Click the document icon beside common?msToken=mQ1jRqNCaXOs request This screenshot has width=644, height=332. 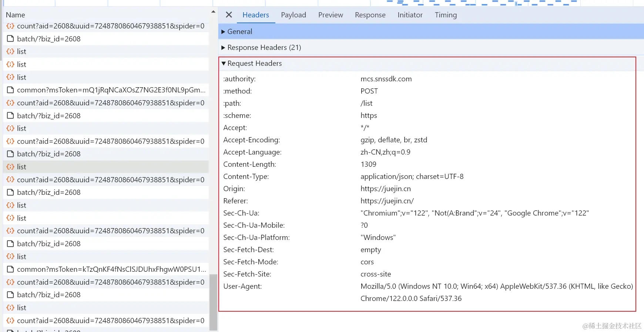click(10, 90)
